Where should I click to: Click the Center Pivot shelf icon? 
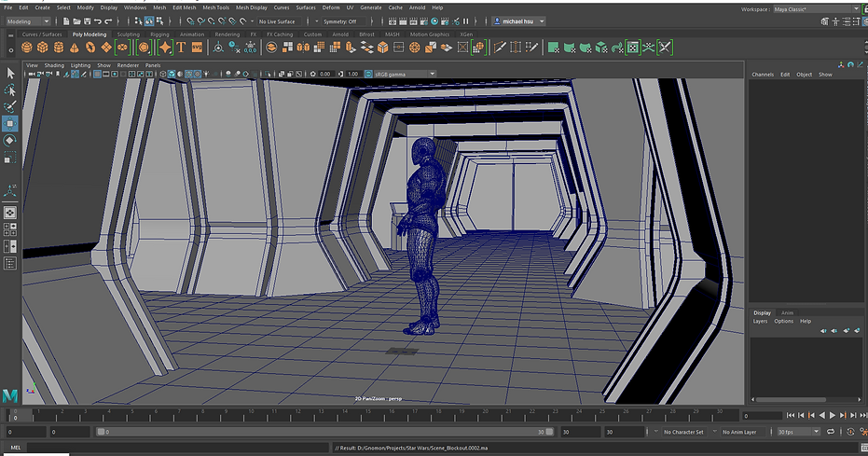pos(218,48)
